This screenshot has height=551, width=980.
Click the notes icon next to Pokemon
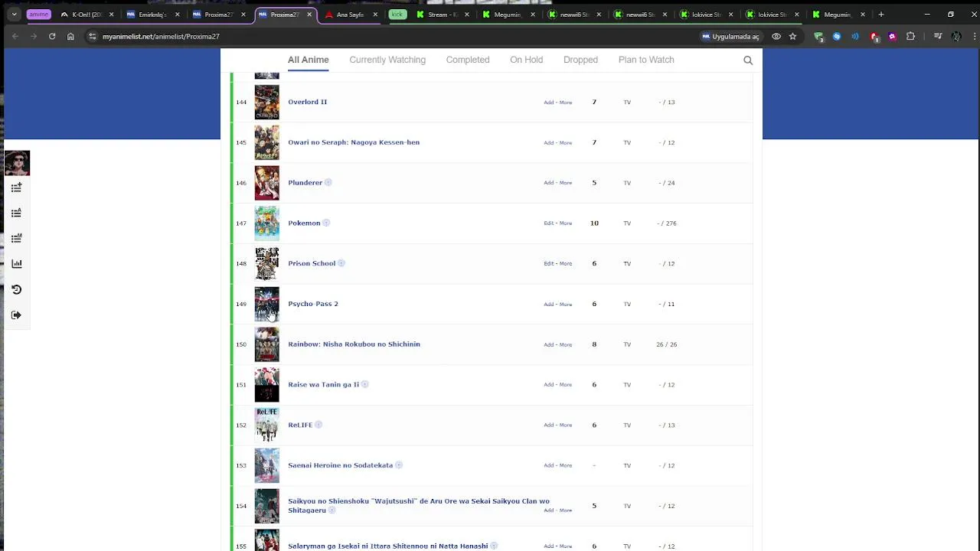pyautogui.click(x=325, y=223)
